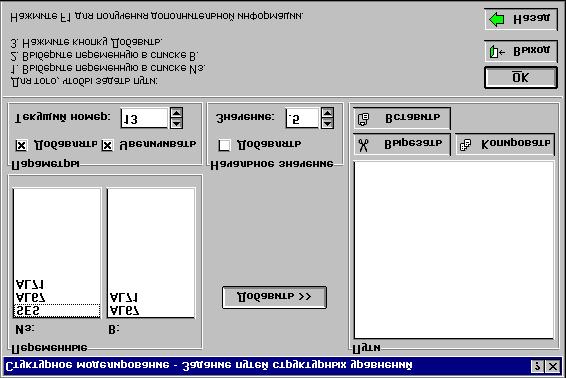Select SES in the Из variable list
566x378 pixels.
(x=57, y=311)
